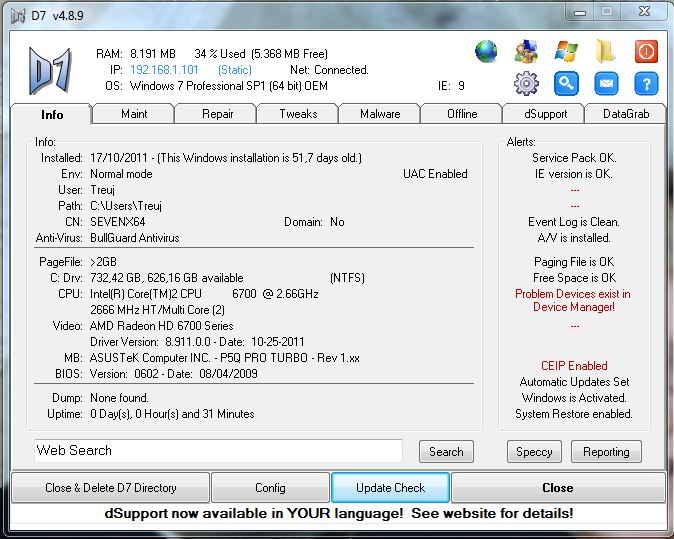Click the IP address 192.168.1.101 link
This screenshot has height=539, width=674.
point(164,70)
